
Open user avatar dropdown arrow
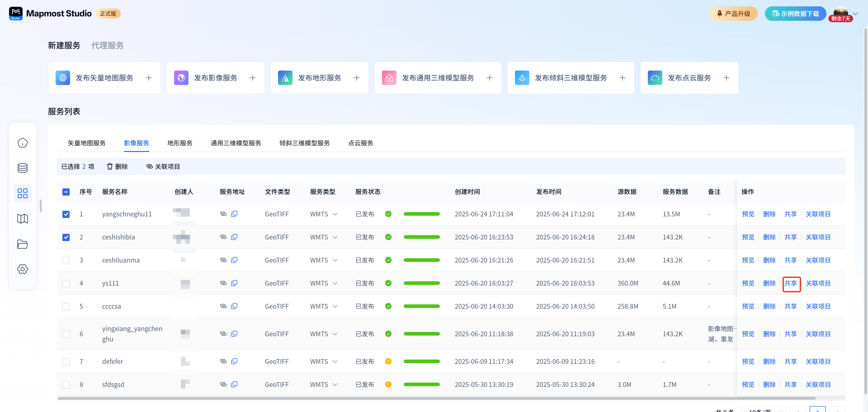point(855,14)
